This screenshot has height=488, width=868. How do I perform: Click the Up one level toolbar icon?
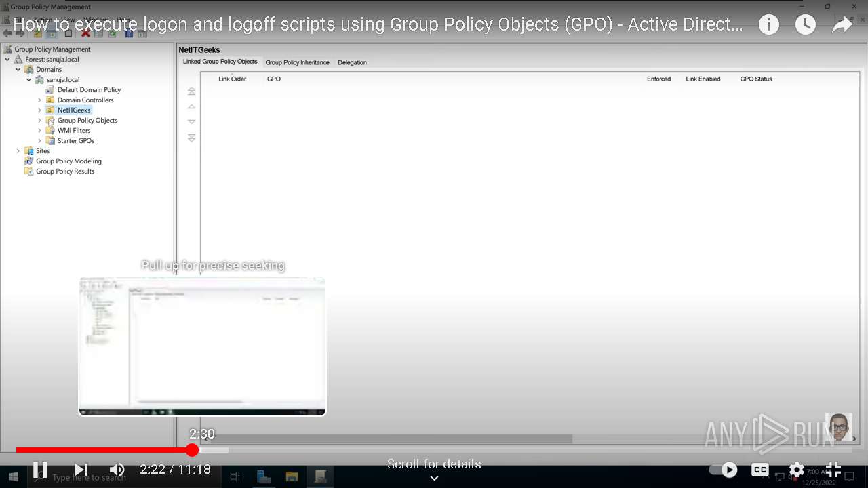(x=38, y=33)
